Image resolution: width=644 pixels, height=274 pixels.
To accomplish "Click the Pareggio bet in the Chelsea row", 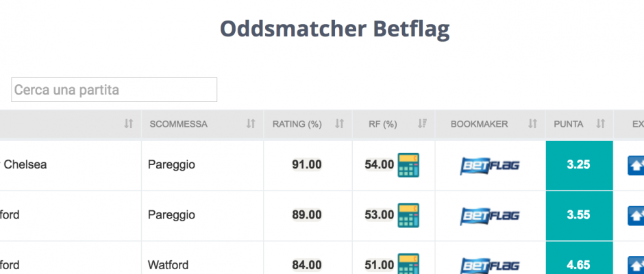I will coord(171,165).
